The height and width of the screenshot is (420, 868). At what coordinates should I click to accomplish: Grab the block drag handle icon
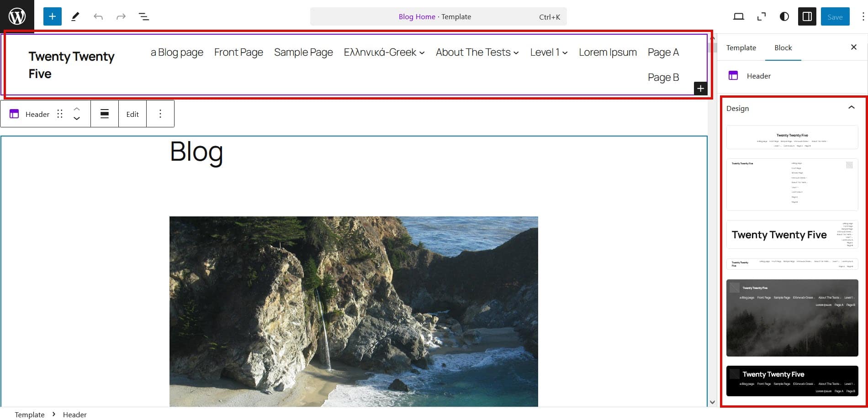(60, 114)
